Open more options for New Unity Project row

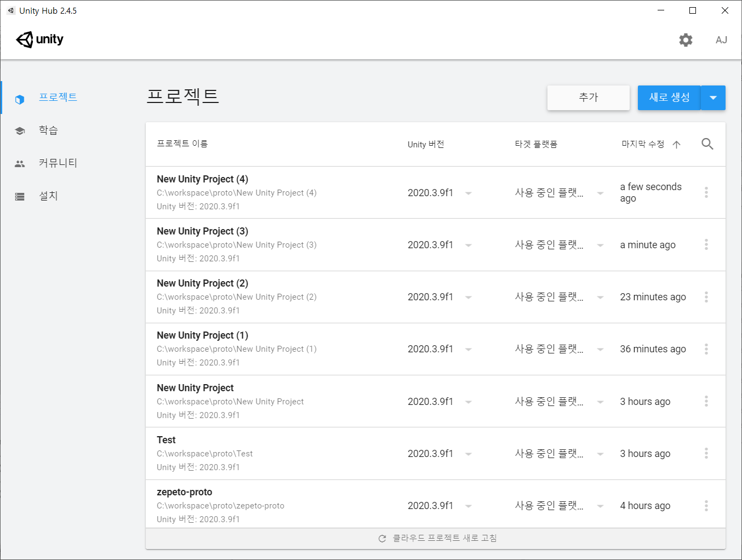(706, 401)
